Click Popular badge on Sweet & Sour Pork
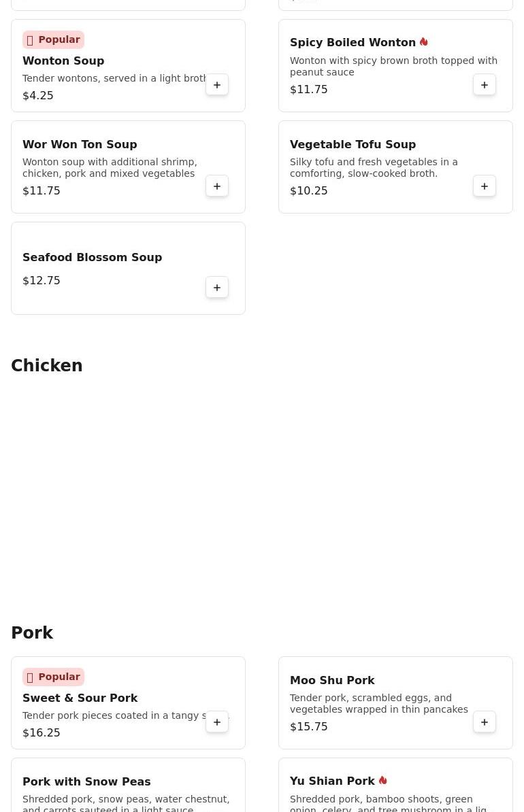This screenshot has height=812, width=524. pos(53,677)
